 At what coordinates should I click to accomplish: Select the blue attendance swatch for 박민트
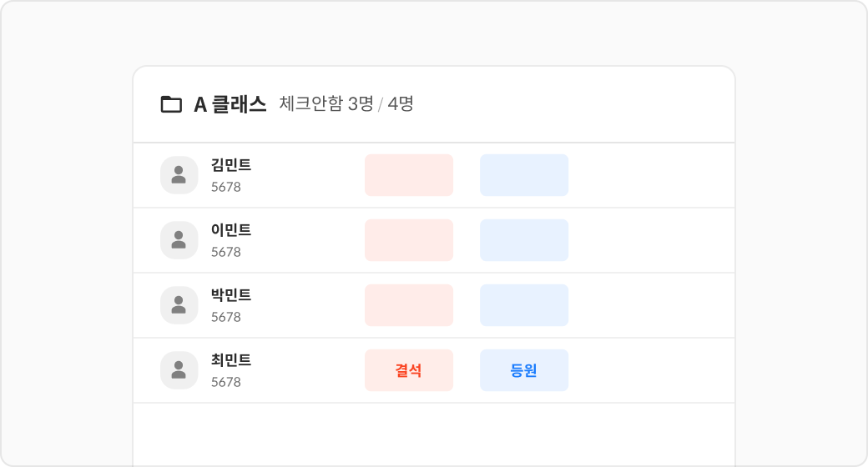pyautogui.click(x=524, y=305)
